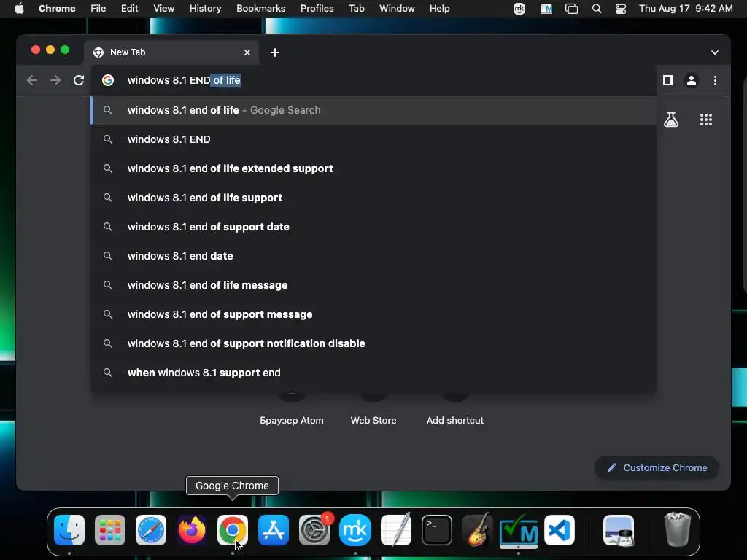
Task: Expand the tab search chevron
Action: 715,52
